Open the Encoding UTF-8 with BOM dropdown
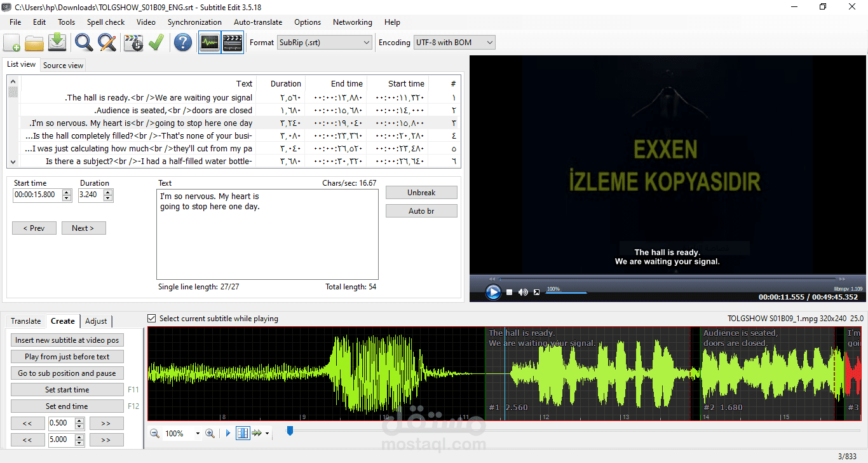Viewport: 868px width, 463px height. (x=454, y=43)
